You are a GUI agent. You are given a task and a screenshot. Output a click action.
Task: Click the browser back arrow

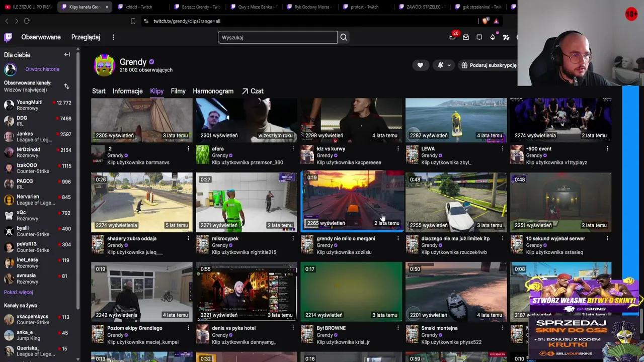click(x=7, y=21)
